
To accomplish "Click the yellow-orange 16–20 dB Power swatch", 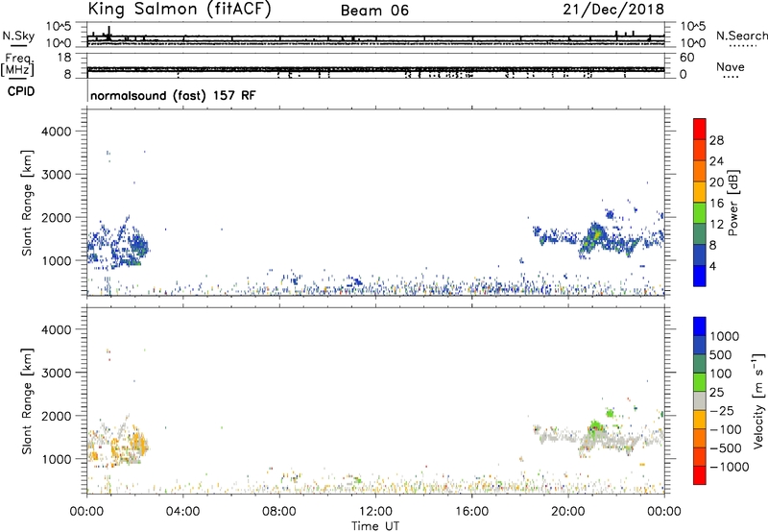I will [700, 192].
